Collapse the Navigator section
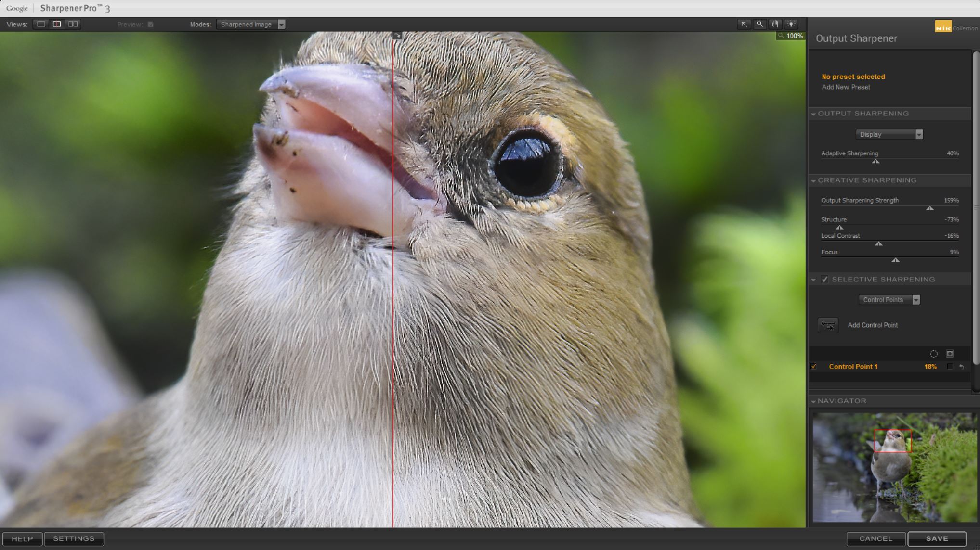Viewport: 980px width, 550px height. (813, 401)
